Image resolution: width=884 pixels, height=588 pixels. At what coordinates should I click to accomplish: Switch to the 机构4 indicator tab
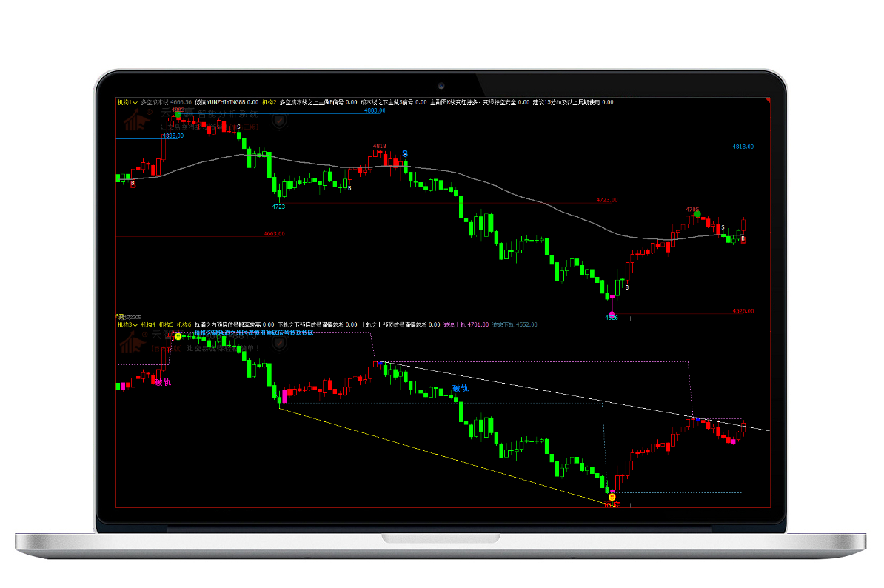(148, 324)
